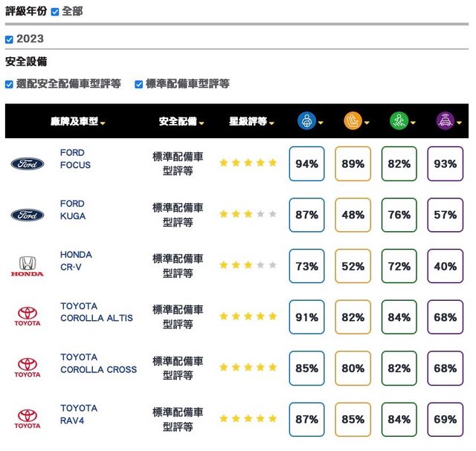This screenshot has width=476, height=451.
Task: Click FORD FOCUS five-star rating
Action: point(248,163)
